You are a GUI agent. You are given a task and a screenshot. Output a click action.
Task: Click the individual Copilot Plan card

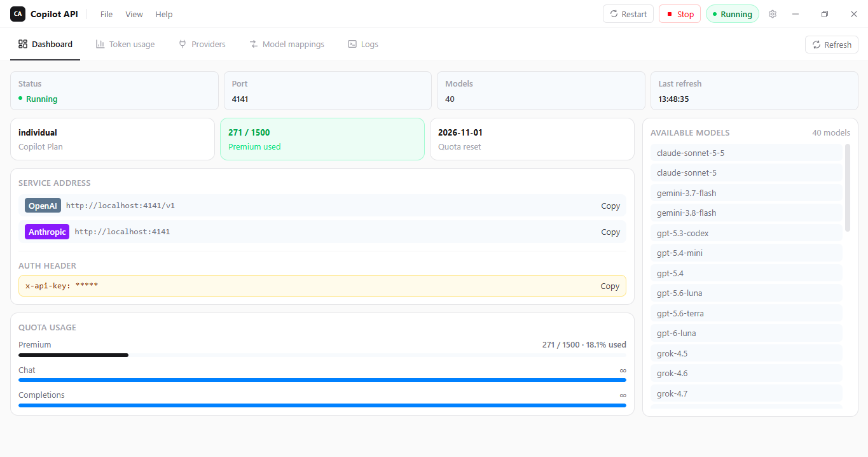[x=113, y=139]
